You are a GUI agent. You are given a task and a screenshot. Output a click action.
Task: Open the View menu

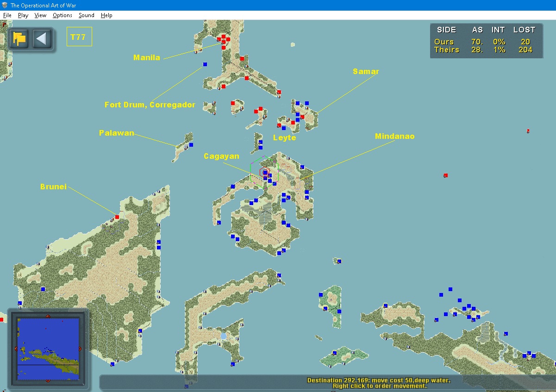[40, 15]
